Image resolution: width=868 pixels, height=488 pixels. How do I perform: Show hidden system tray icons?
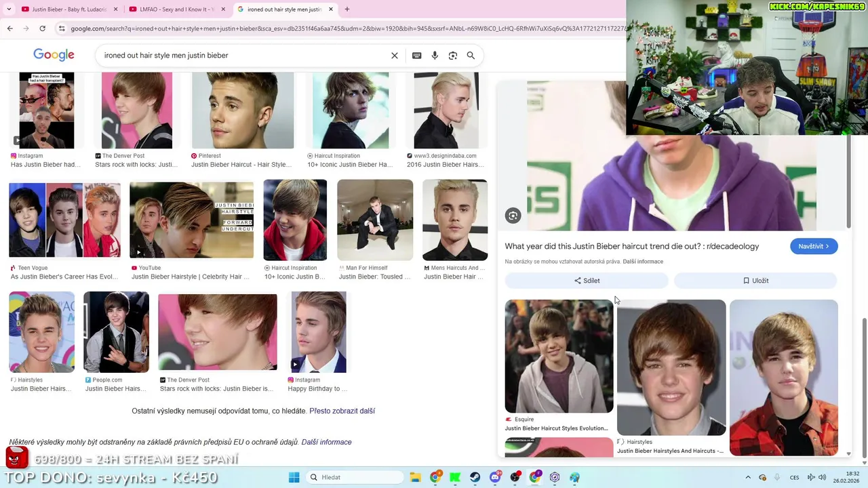pyautogui.click(x=748, y=477)
